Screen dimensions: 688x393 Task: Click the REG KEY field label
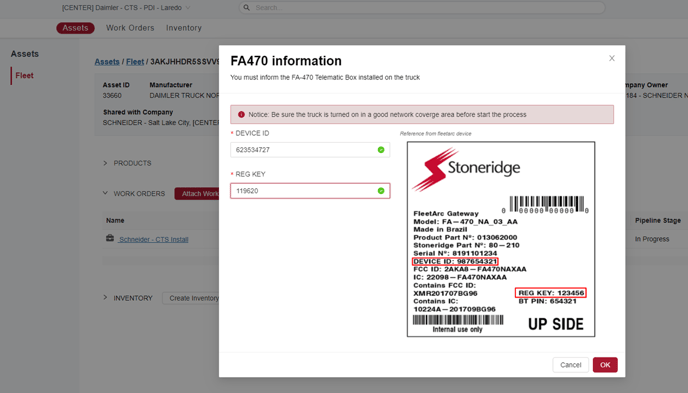pos(250,174)
